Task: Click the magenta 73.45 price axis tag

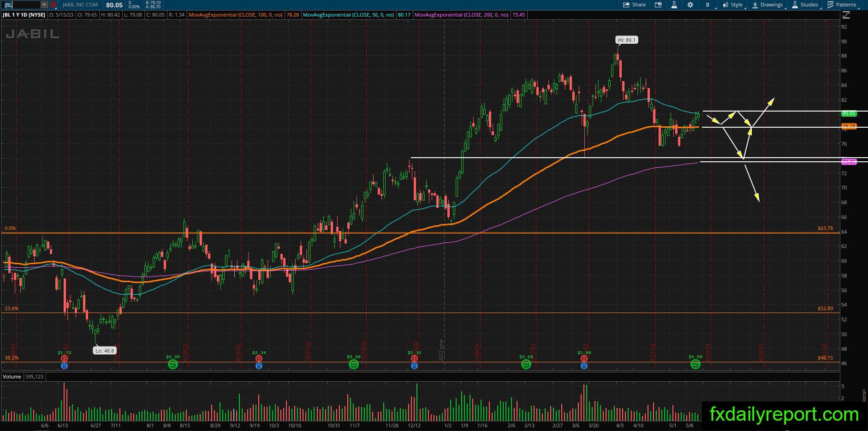Action: pyautogui.click(x=849, y=162)
